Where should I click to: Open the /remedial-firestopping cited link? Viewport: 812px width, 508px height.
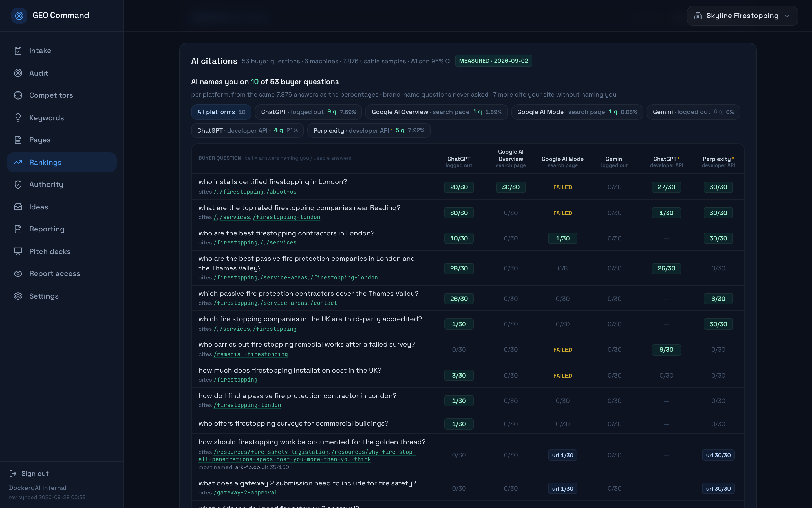[251, 354]
